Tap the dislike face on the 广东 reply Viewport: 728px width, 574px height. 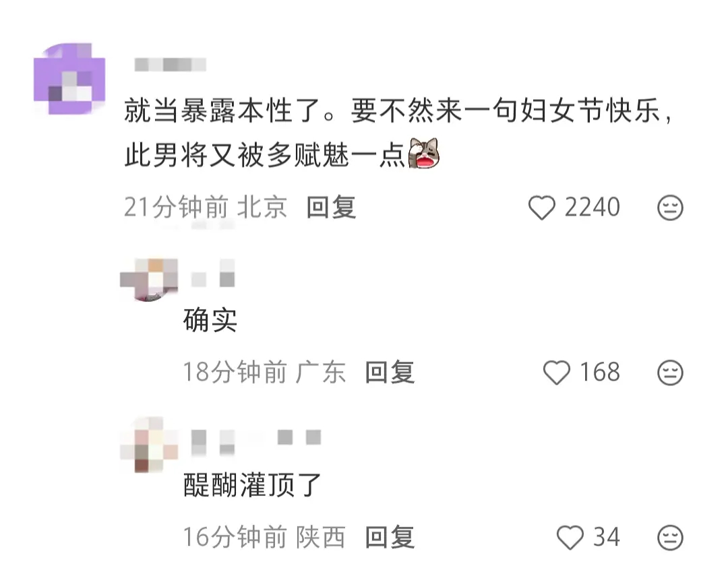pos(670,373)
